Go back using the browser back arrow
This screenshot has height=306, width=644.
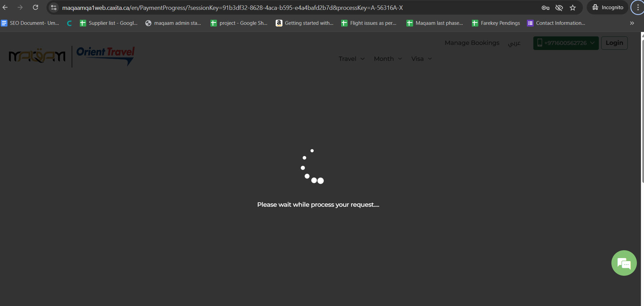5,7
